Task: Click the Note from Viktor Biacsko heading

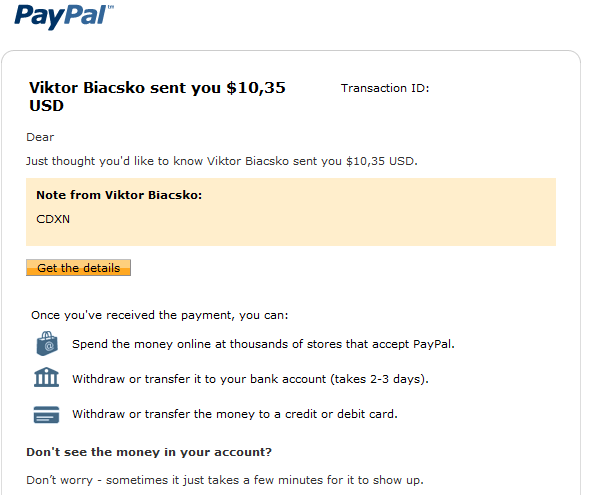Action: [x=119, y=195]
